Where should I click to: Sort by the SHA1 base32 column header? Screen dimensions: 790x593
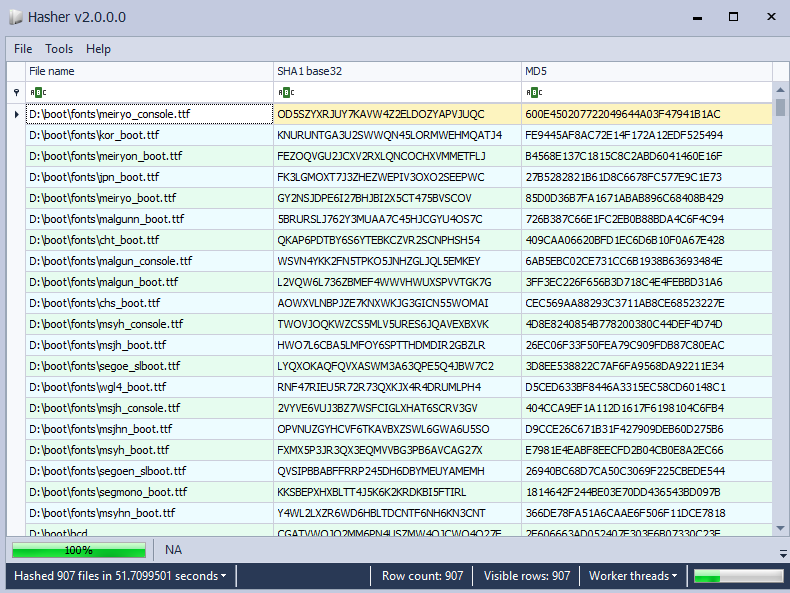click(396, 71)
